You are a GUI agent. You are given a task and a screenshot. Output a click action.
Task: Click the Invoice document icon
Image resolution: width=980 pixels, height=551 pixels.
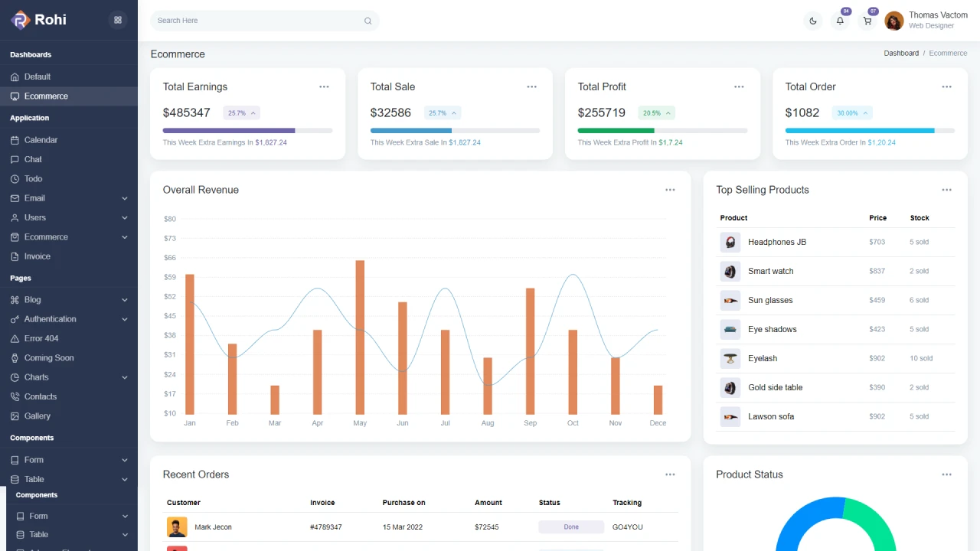point(15,256)
